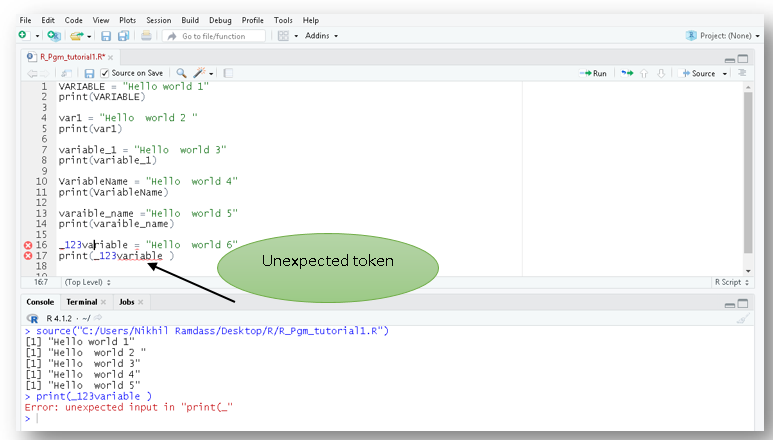Click the New File icon
773x440 pixels.
click(22, 36)
